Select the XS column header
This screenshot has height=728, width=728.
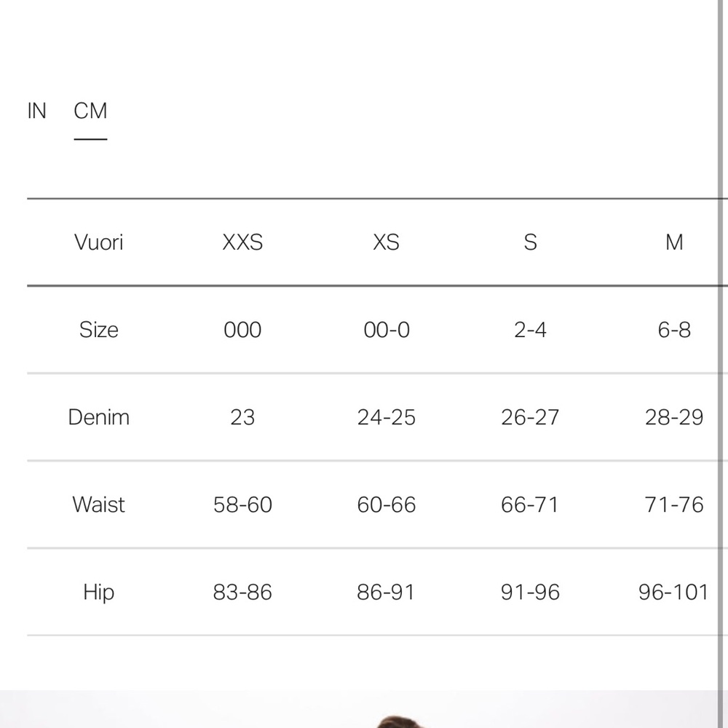[386, 242]
